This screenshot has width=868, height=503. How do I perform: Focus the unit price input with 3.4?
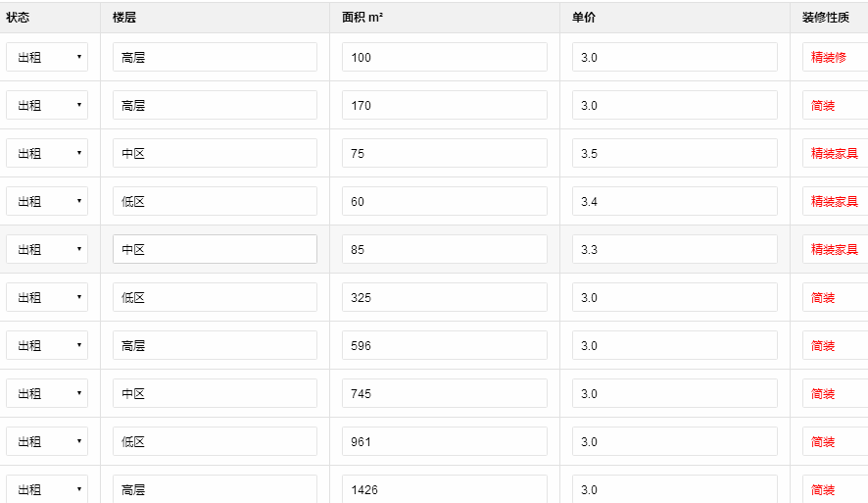[674, 202]
